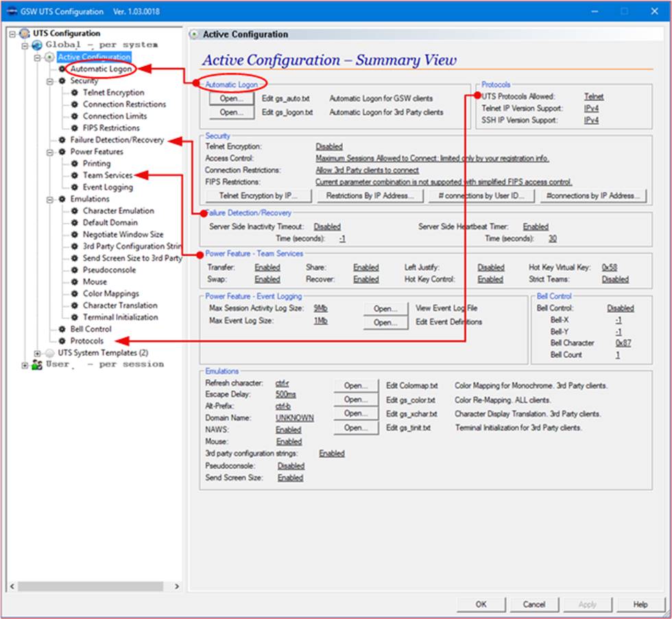Click the Active Configuration header icon
Image resolution: width=672 pixels, height=619 pixels.
tap(194, 34)
